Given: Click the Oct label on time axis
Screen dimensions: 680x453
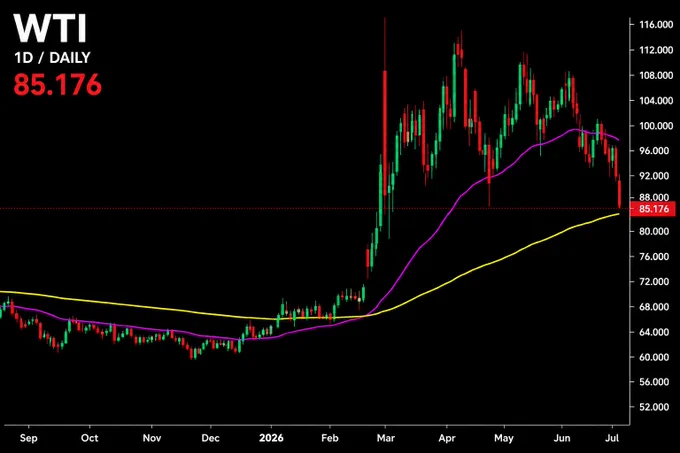Looking at the screenshot, I should click(89, 438).
